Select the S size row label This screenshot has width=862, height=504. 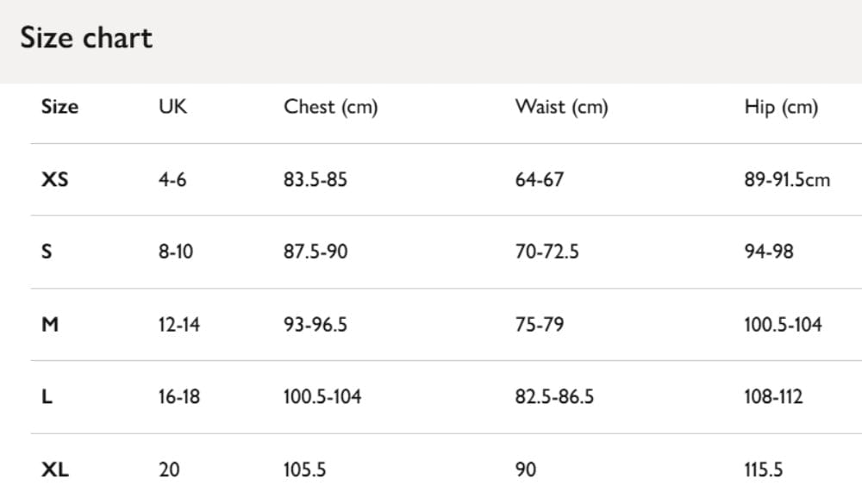point(47,252)
